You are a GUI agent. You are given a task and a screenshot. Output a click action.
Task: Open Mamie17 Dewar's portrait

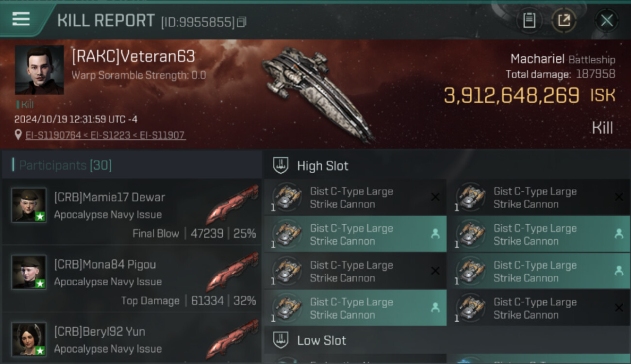click(29, 205)
